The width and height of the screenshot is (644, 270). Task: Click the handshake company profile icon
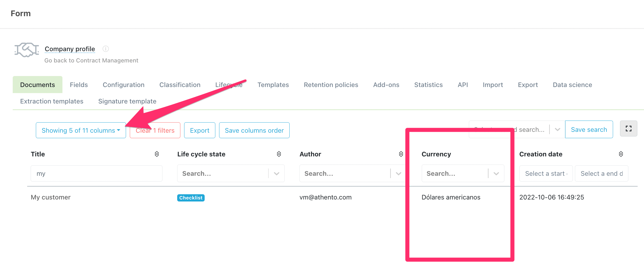pyautogui.click(x=27, y=50)
